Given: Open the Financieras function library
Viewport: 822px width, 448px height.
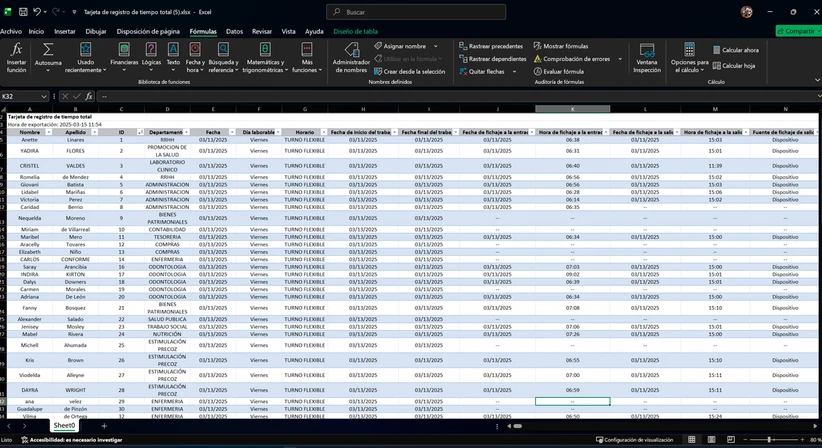Looking at the screenshot, I should click(x=124, y=58).
